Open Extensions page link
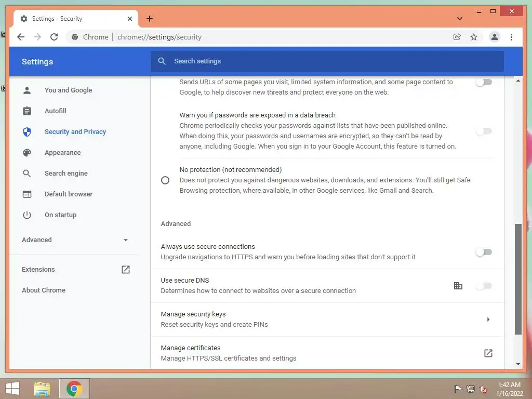 (x=38, y=270)
